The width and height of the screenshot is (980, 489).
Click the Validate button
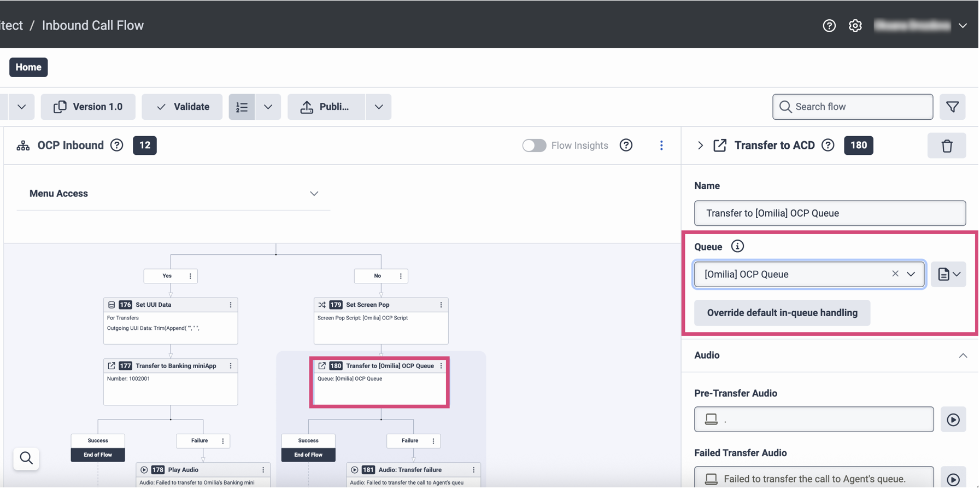pos(183,107)
